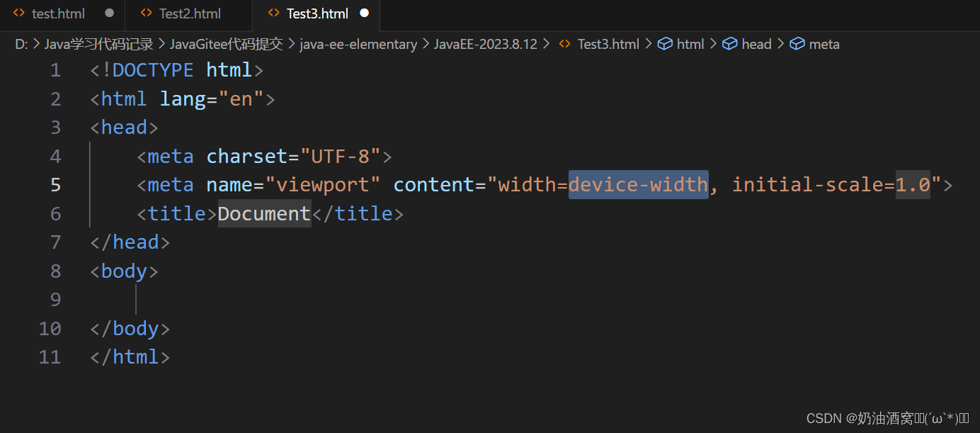
Task: Click the meta symbol icon in the breadcrumb
Action: click(797, 43)
